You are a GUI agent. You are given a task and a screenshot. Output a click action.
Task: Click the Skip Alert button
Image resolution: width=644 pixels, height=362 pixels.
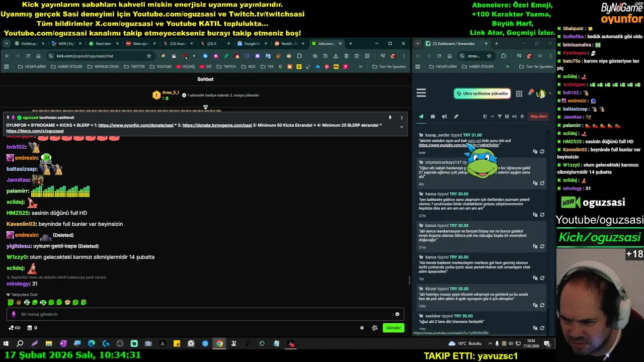point(538,117)
